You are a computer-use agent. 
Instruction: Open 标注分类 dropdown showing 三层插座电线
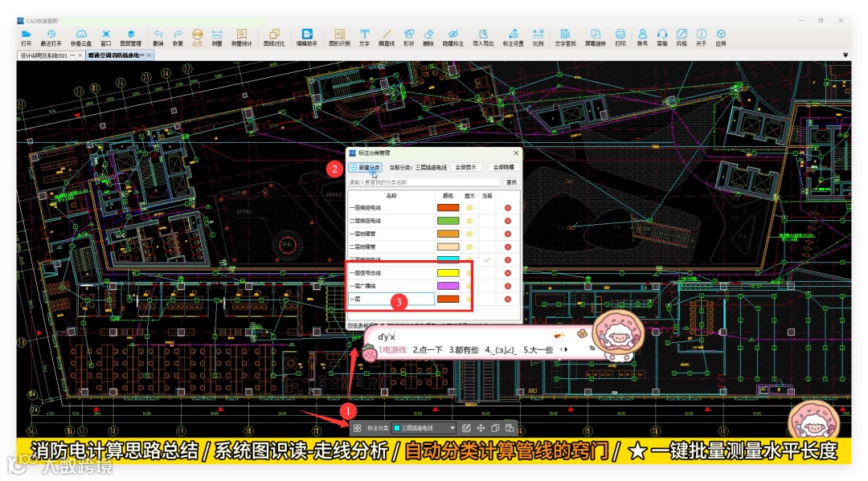click(x=424, y=428)
